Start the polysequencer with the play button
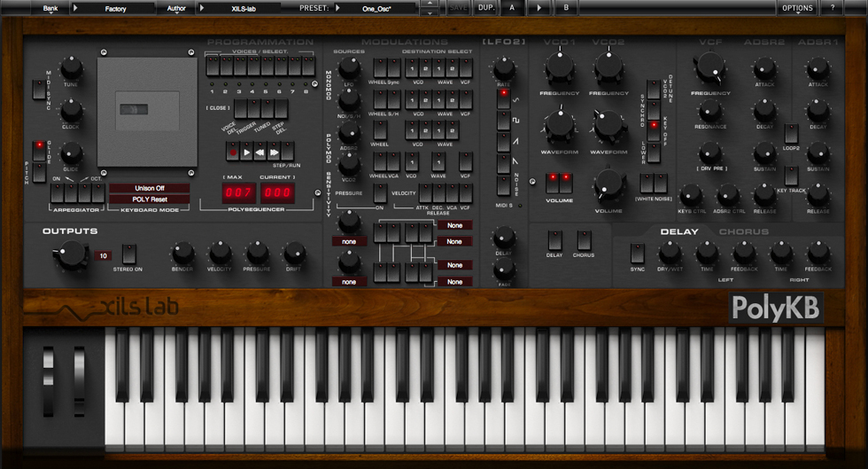This screenshot has width=868, height=469. [x=247, y=152]
